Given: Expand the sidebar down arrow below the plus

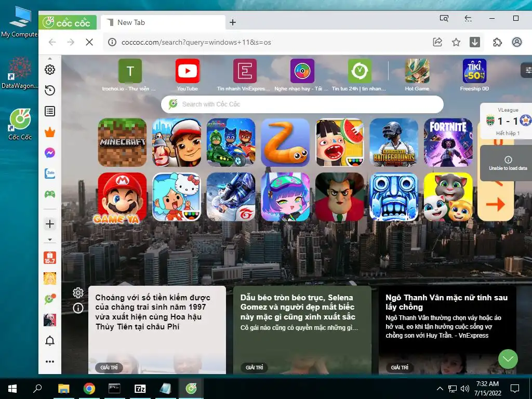Looking at the screenshot, I should click(50, 240).
